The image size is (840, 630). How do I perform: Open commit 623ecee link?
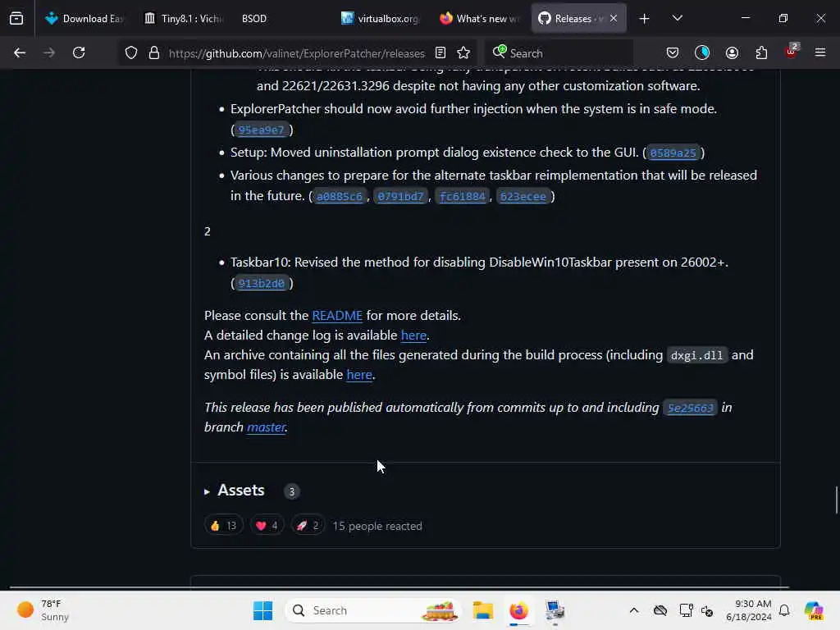pos(523,196)
